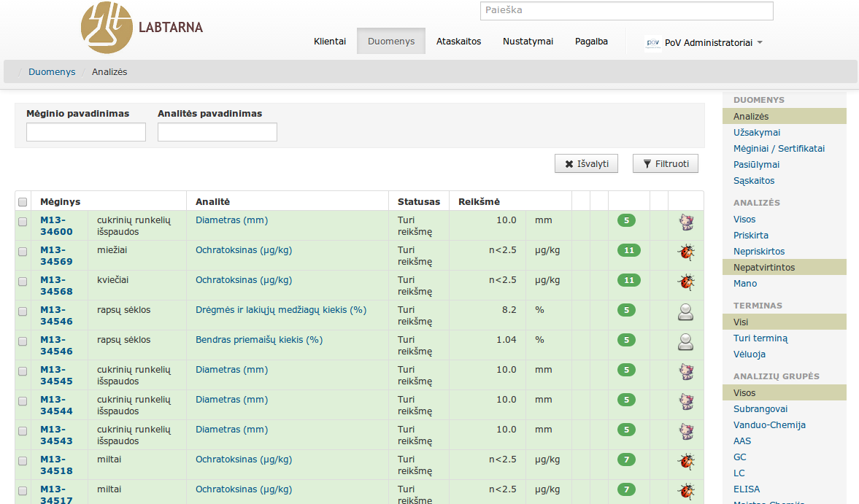Click cat avatar icon in M13-34600 row
The width and height of the screenshot is (859, 504).
[685, 222]
